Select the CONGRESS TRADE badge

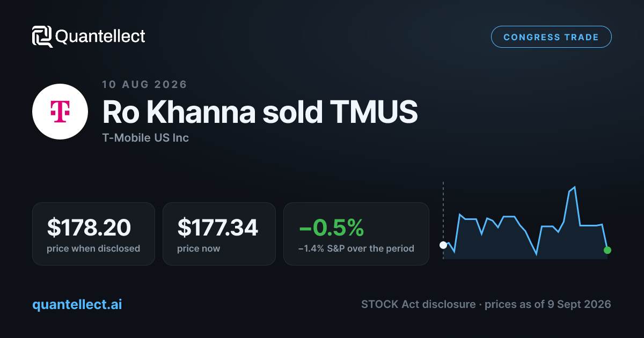(551, 37)
